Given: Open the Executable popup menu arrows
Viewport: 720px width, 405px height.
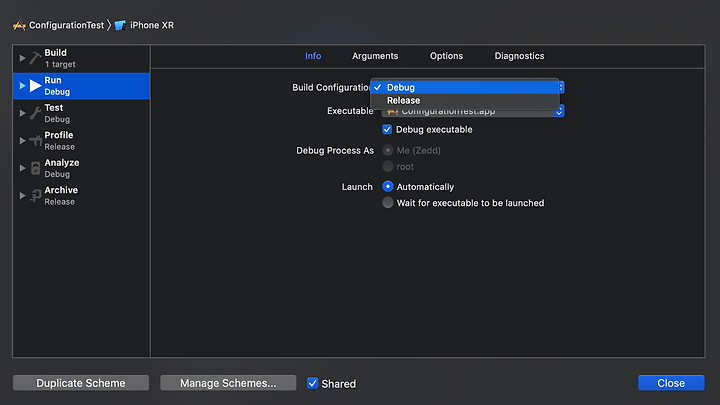Looking at the screenshot, I should pos(559,111).
